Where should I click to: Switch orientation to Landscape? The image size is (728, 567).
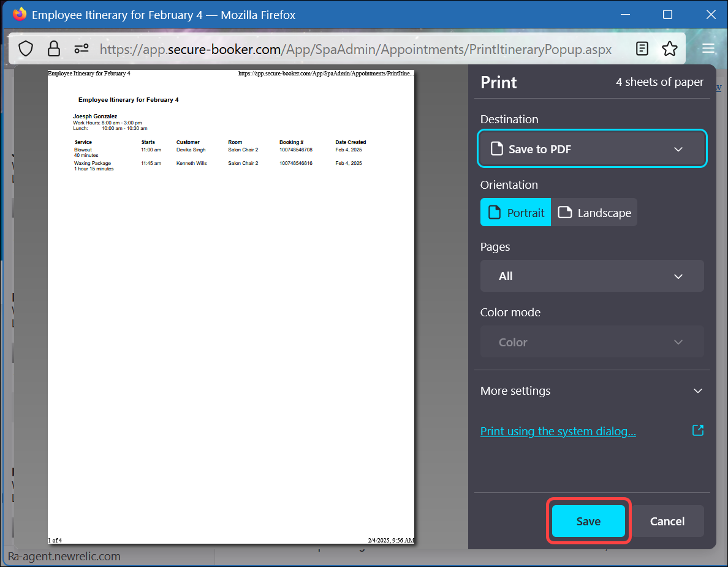(x=594, y=212)
